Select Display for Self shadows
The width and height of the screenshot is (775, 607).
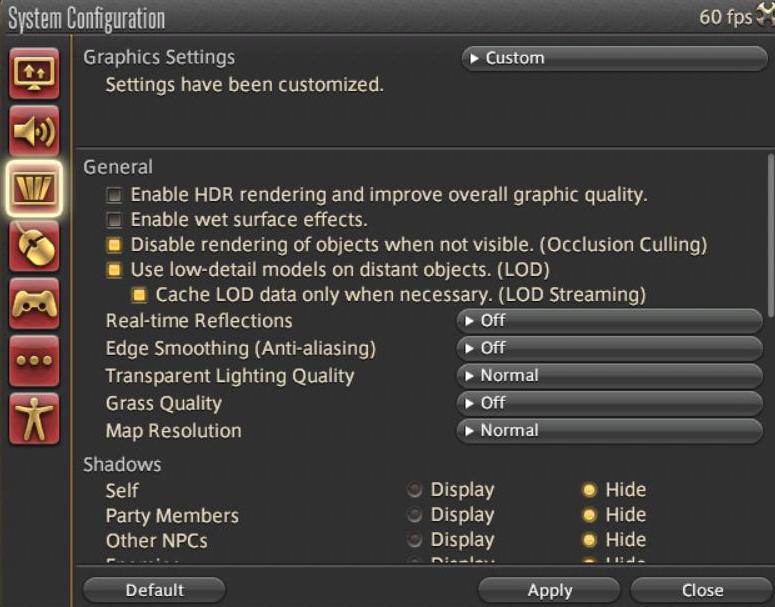click(414, 490)
